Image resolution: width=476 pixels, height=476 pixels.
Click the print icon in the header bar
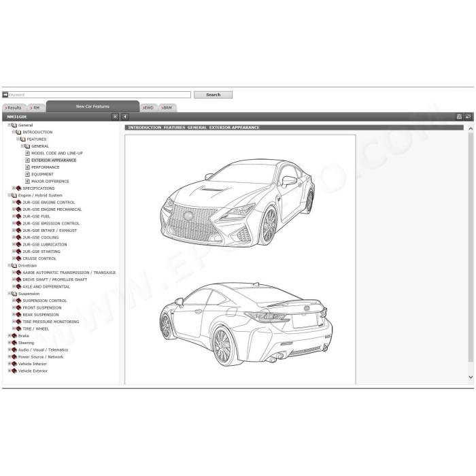(459, 116)
